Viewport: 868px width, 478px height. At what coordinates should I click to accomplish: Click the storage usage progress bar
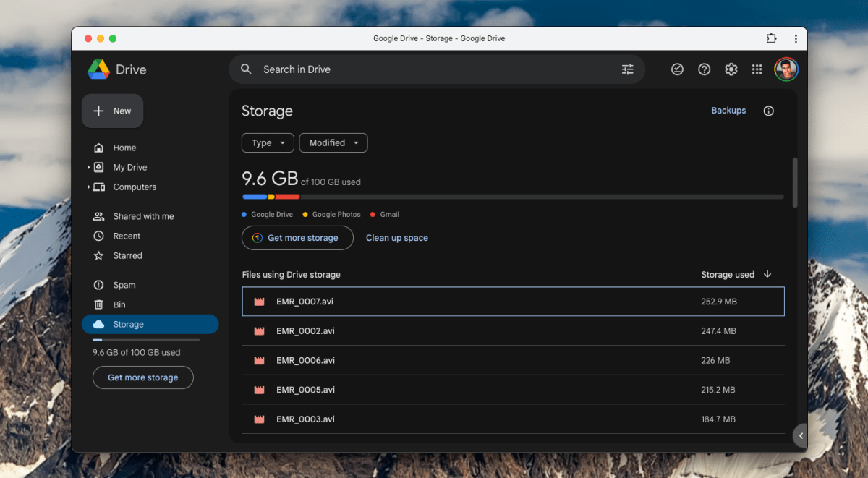click(x=506, y=196)
